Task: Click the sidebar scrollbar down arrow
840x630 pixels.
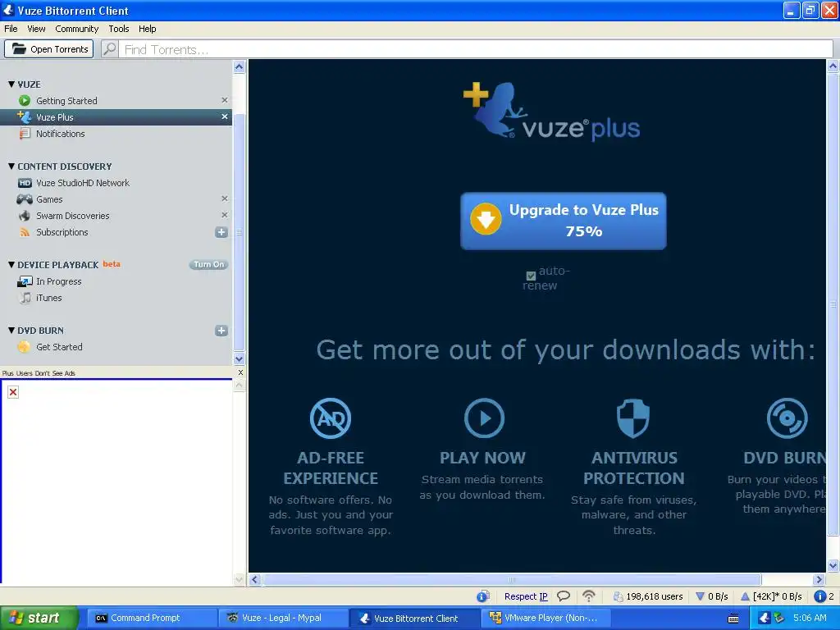Action: [239, 359]
